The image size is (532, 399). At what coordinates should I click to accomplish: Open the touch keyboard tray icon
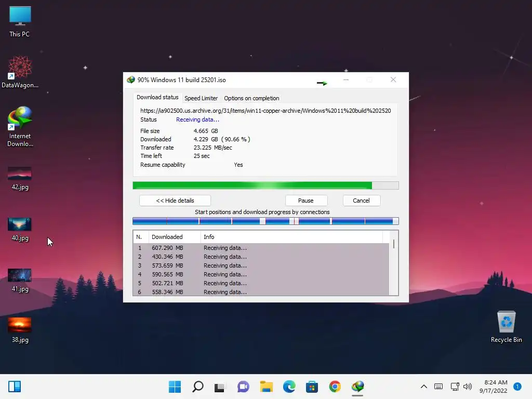tap(438, 387)
